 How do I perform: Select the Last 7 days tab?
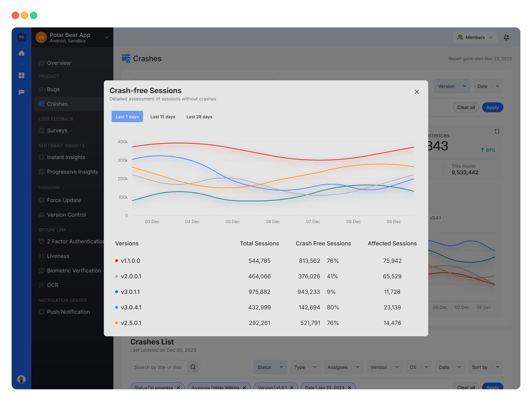[x=127, y=116]
